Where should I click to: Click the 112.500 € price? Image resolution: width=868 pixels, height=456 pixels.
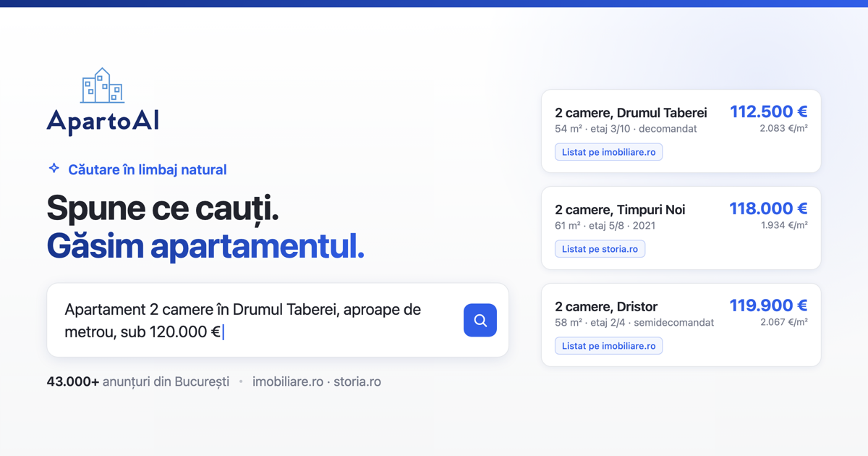pos(768,111)
